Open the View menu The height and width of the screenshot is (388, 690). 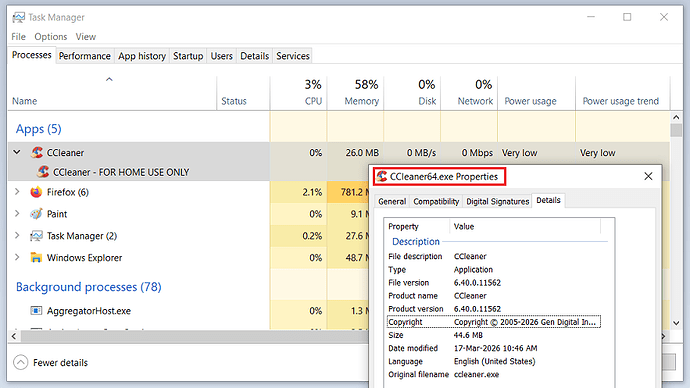(x=85, y=37)
